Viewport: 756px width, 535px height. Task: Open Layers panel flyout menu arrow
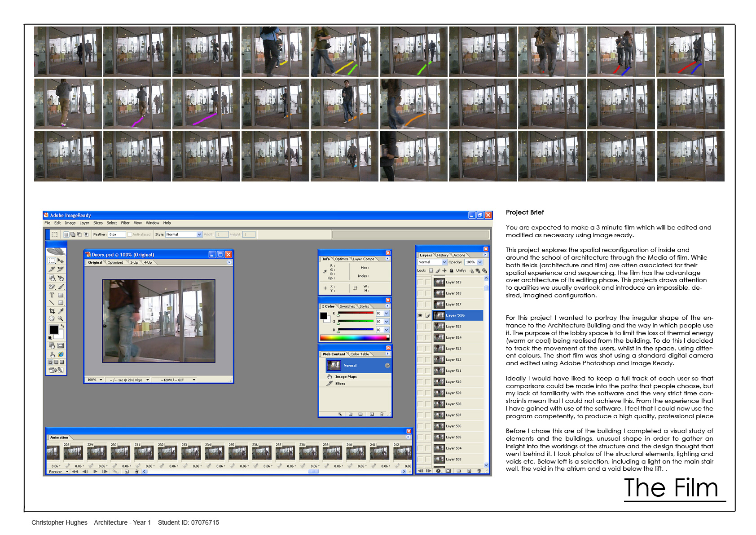(485, 255)
